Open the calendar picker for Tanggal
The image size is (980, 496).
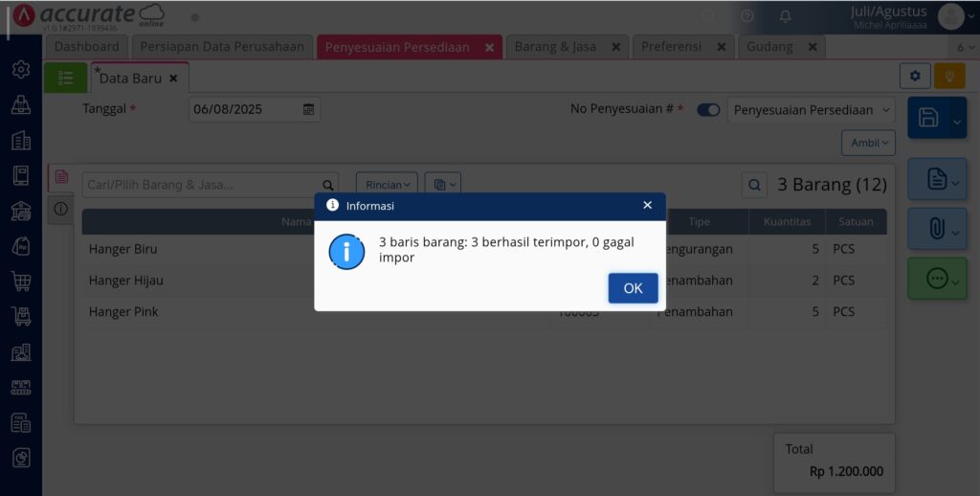pyautogui.click(x=308, y=109)
